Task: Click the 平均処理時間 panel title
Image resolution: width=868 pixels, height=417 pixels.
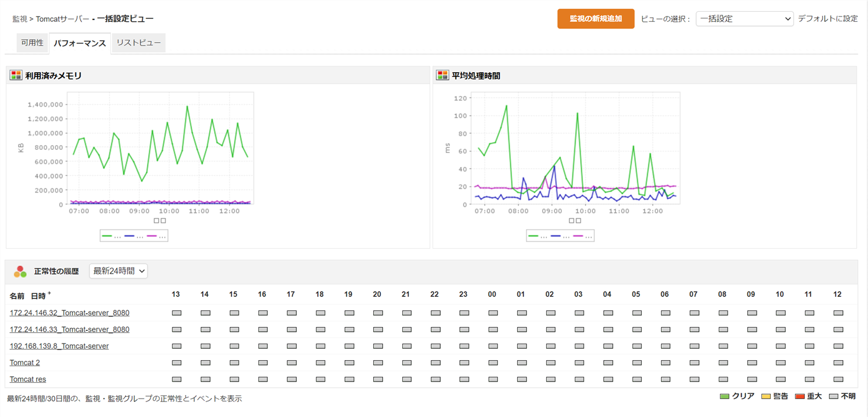Action: (476, 75)
